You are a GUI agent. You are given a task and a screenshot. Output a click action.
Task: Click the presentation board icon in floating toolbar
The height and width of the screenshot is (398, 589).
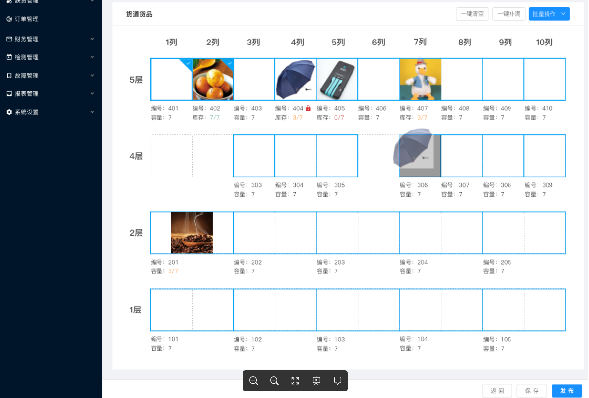tap(316, 381)
